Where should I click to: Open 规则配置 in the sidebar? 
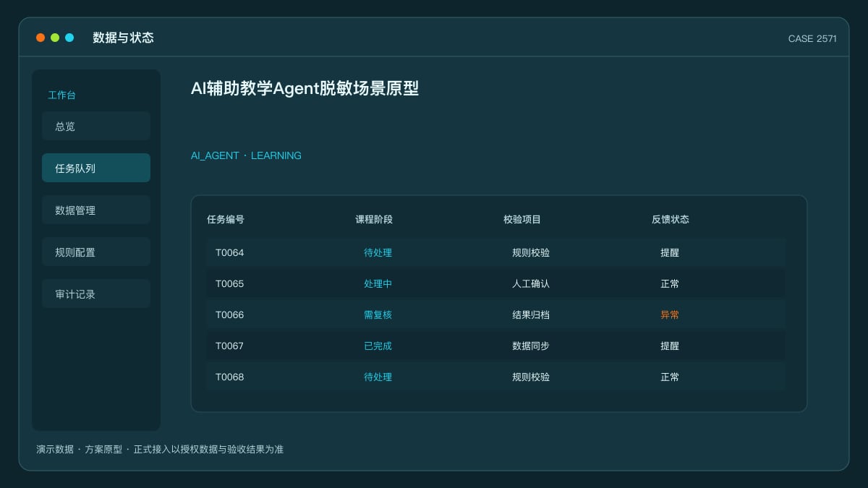[95, 252]
